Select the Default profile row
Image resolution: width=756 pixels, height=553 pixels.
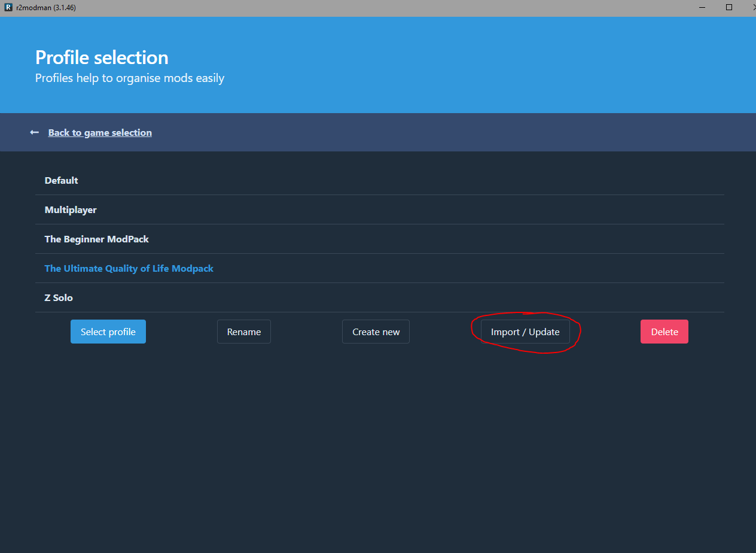click(379, 180)
